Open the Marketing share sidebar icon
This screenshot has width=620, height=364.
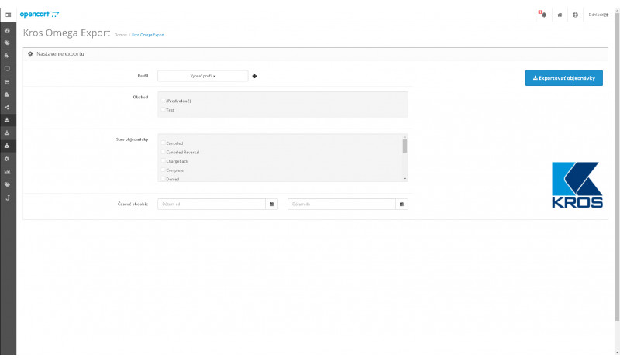pos(7,107)
